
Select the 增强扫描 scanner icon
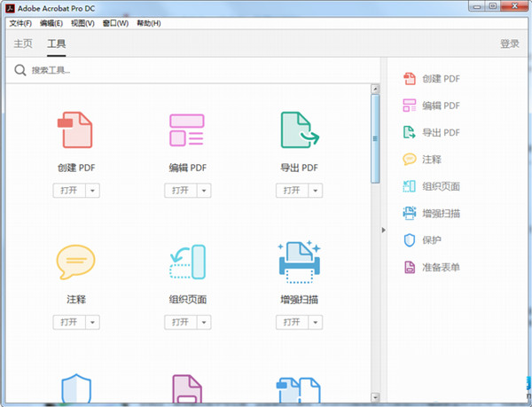click(298, 262)
